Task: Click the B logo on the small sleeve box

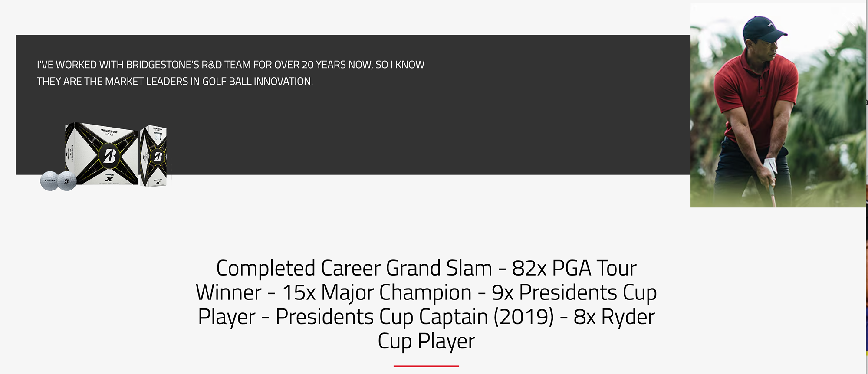Action: pyautogui.click(x=158, y=156)
